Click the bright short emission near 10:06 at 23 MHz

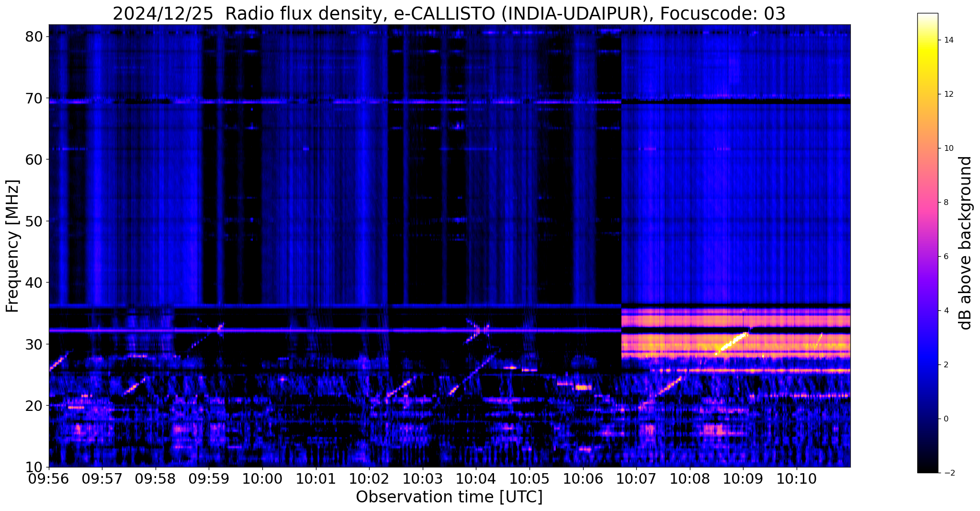coord(584,387)
